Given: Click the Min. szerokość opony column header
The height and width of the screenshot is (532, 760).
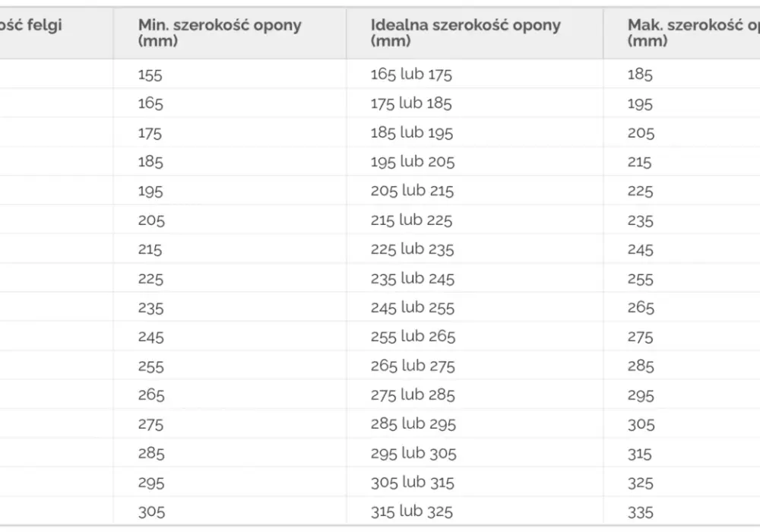Looking at the screenshot, I should pos(220,33).
